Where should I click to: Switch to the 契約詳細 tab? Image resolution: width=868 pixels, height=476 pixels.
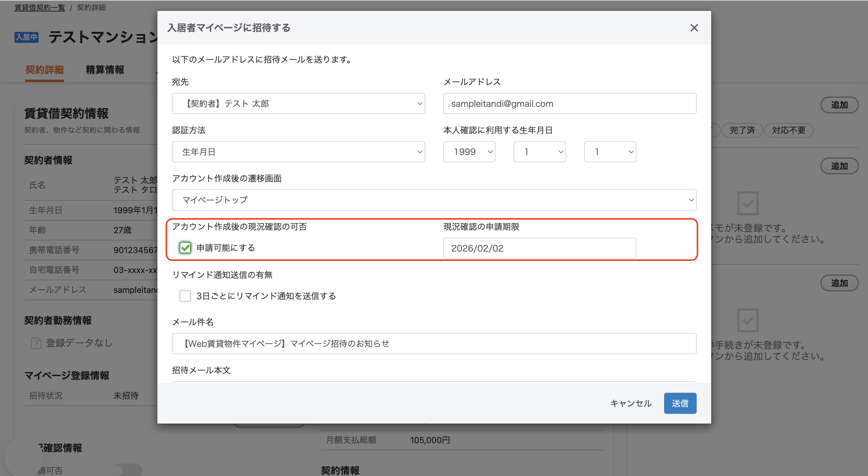[44, 70]
